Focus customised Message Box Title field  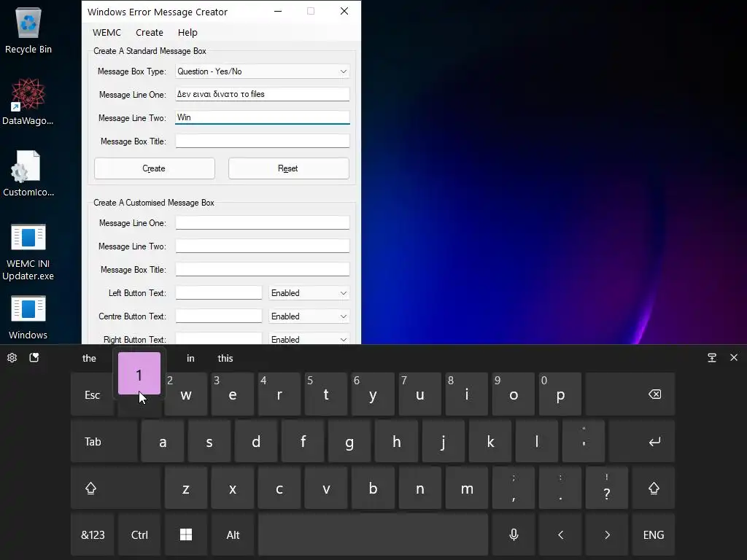coord(263,270)
